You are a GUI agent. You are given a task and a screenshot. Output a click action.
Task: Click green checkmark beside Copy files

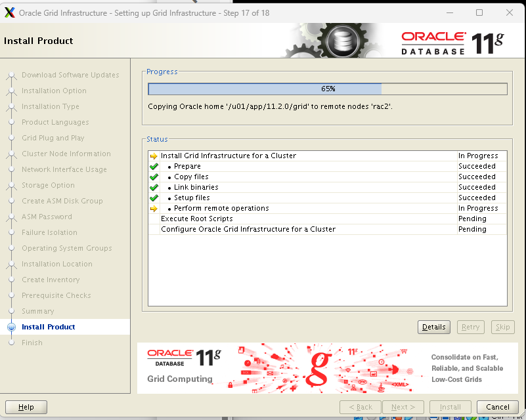[x=154, y=177]
